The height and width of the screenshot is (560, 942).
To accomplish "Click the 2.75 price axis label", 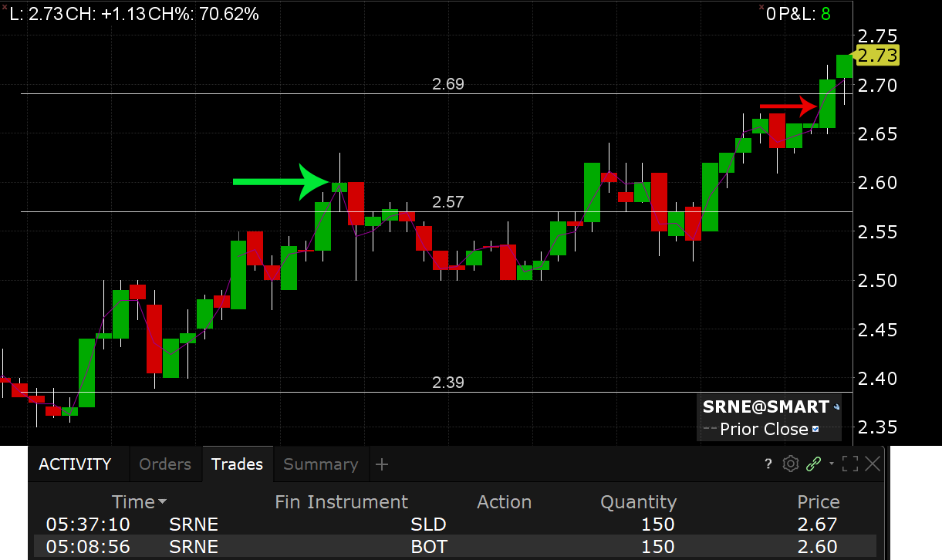I will point(878,35).
